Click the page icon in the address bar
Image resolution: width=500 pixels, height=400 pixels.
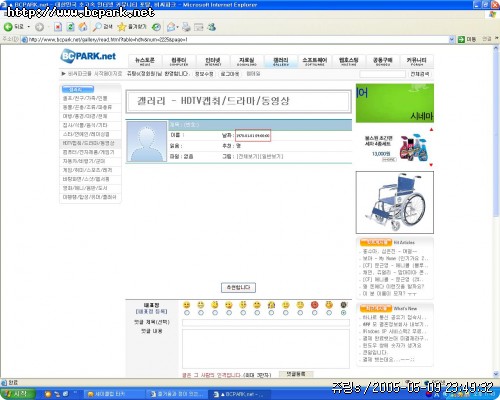pos(24,40)
